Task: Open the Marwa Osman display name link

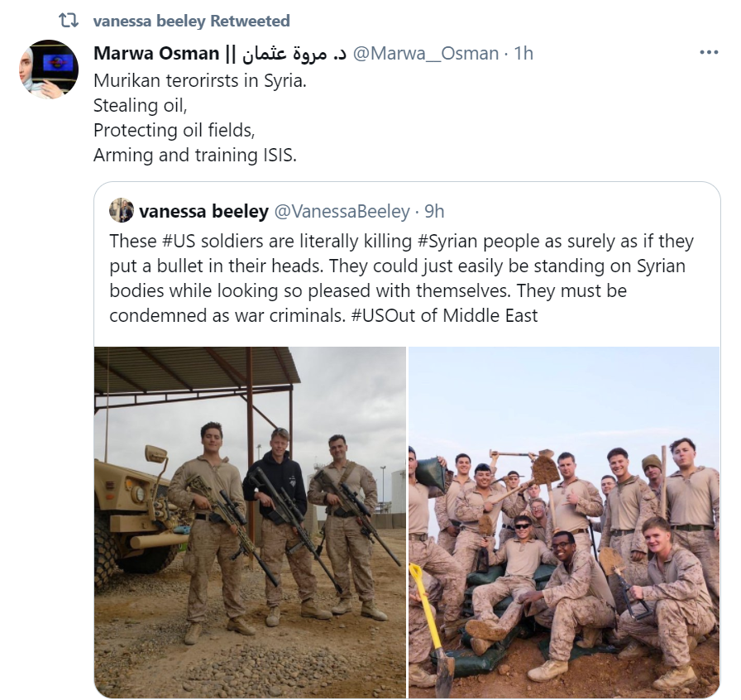Action: tap(155, 54)
